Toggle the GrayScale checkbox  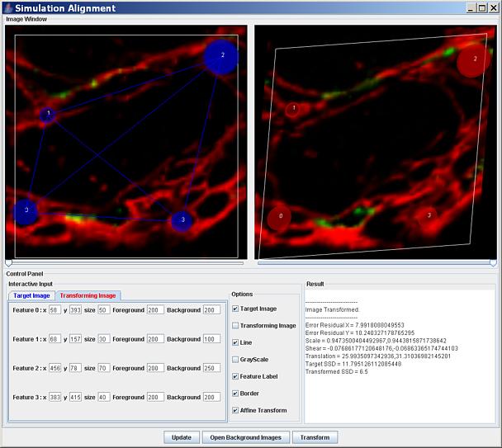(x=235, y=360)
